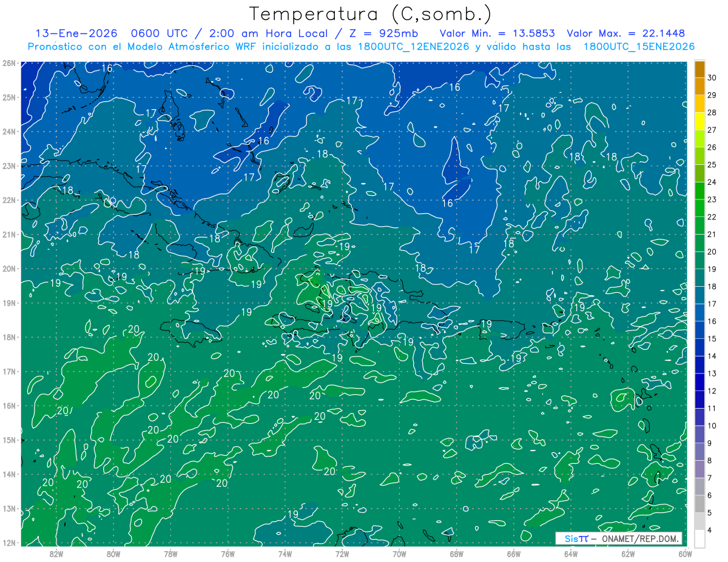The height and width of the screenshot is (562, 728).
Task: Click the 82W longitude axis label
Action: point(56,554)
